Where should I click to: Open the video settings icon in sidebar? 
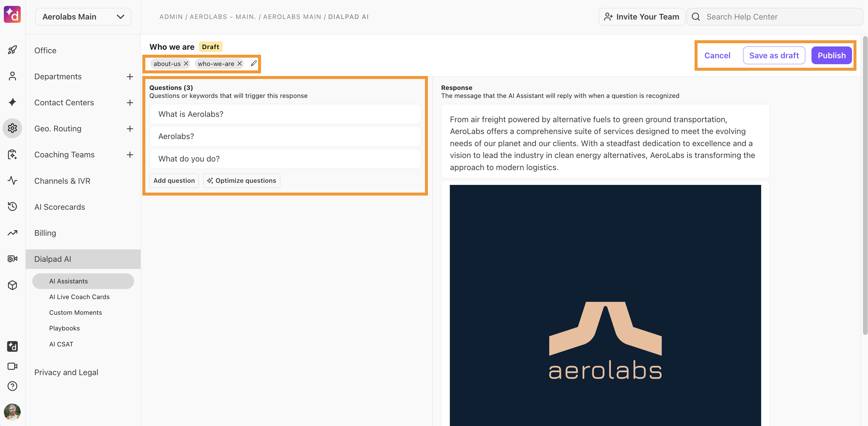[12, 259]
